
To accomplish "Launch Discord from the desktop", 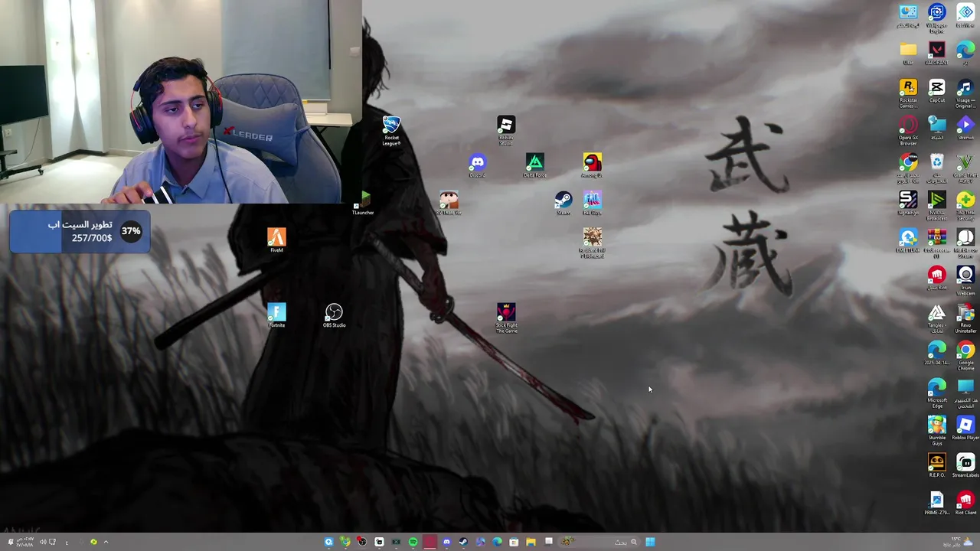I will [477, 166].
